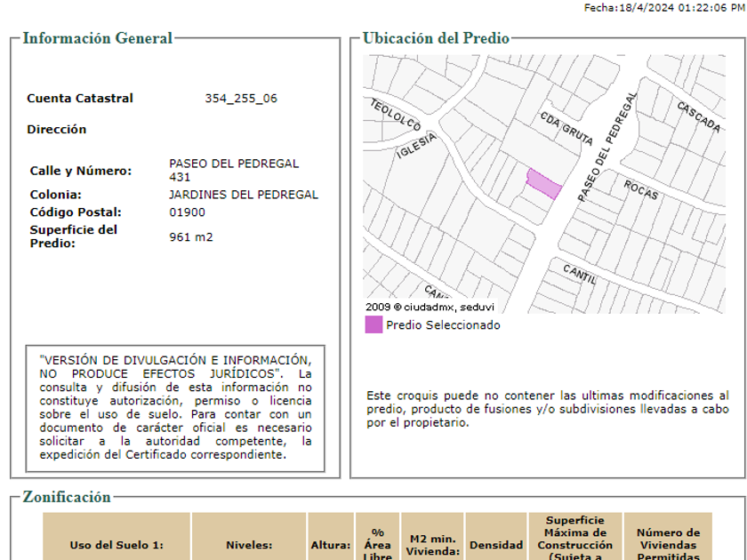Click the Fecha timestamp at the top
This screenshot has height=560, width=747.
(663, 7)
